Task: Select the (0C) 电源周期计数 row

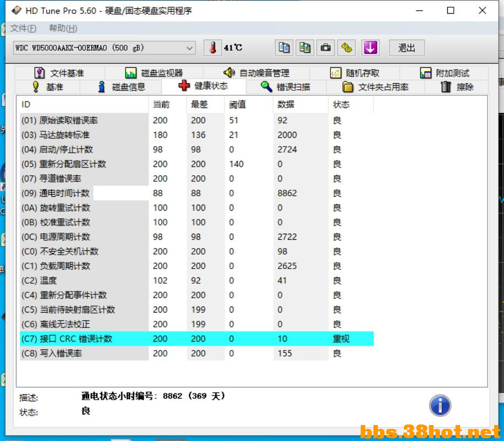Action: point(197,236)
